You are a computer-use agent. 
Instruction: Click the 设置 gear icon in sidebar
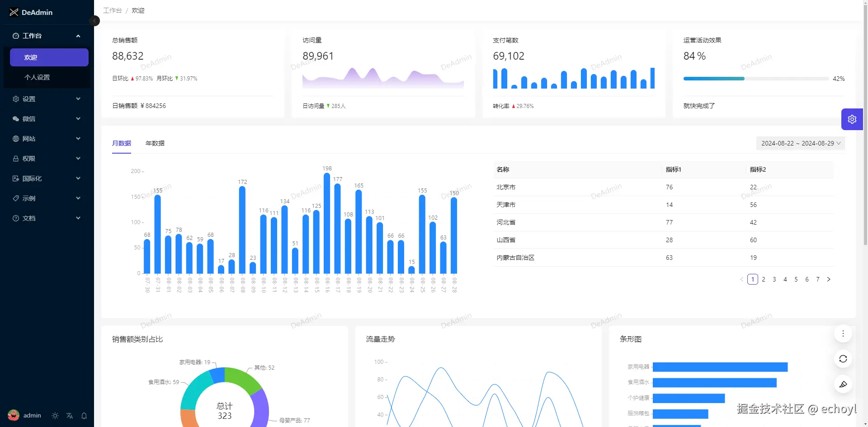(16, 99)
